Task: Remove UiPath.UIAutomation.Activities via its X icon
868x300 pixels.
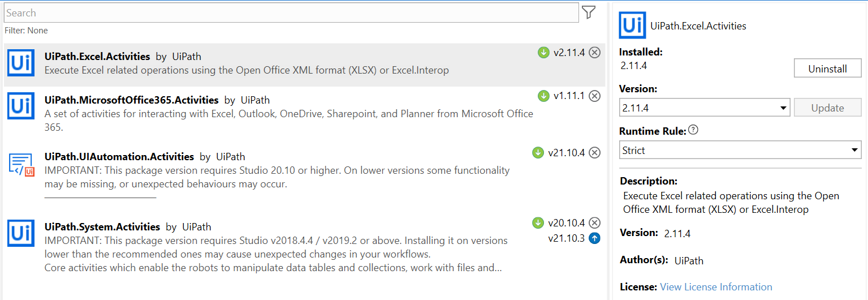Action: pos(594,152)
